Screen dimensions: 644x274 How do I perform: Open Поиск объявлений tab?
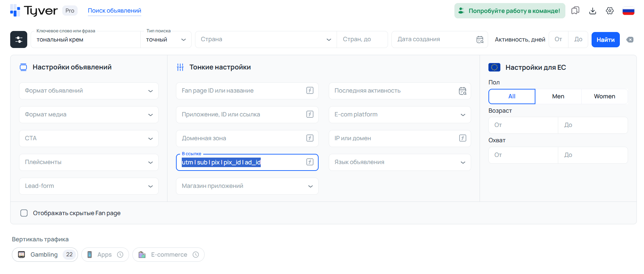(x=114, y=11)
